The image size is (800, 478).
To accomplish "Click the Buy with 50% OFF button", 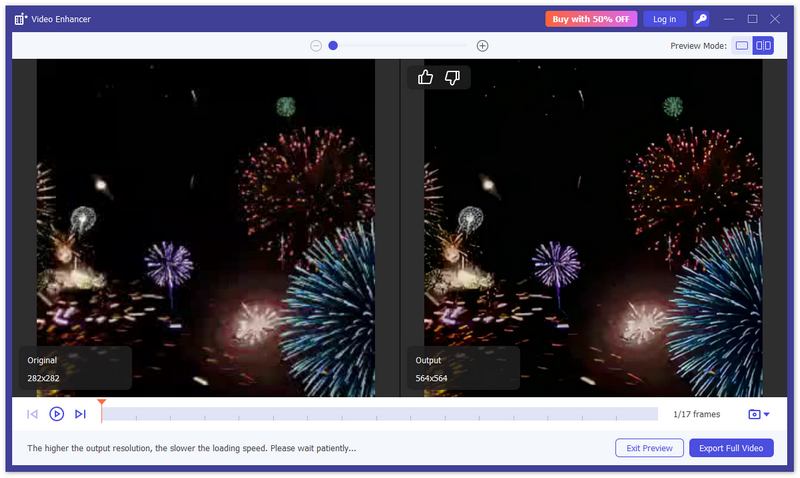I will coord(591,19).
